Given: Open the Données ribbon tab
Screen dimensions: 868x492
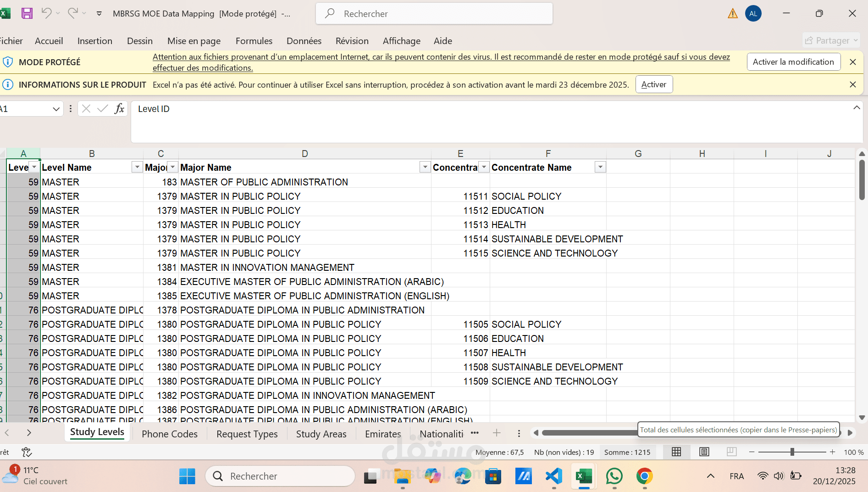Looking at the screenshot, I should 304,41.
